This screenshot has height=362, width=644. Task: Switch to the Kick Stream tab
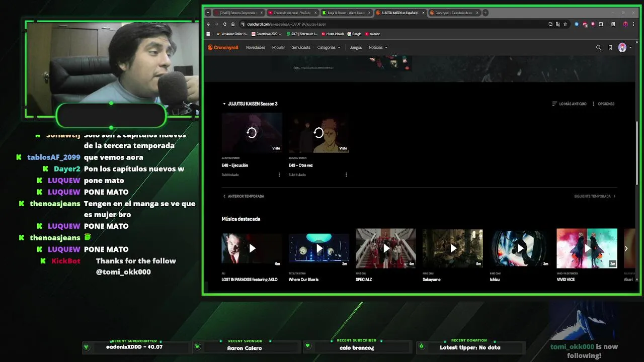tap(346, 13)
